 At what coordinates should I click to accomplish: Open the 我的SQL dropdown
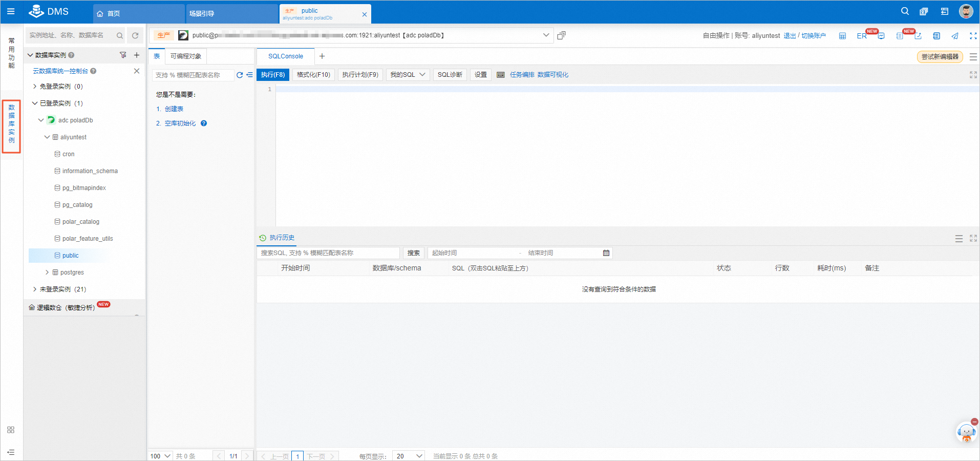408,75
